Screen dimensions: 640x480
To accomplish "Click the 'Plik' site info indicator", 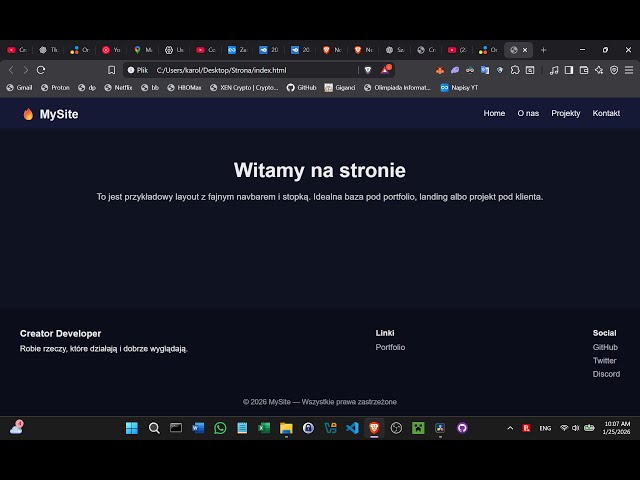I will 138,70.
